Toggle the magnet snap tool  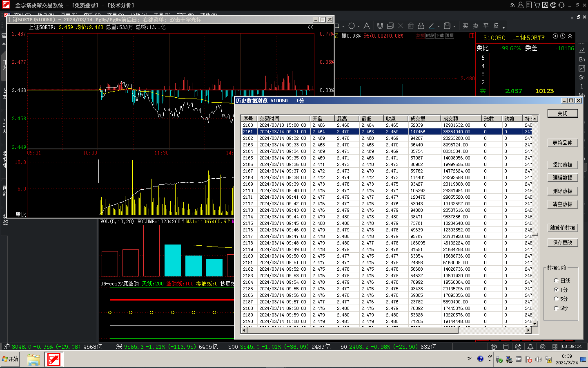380,26
